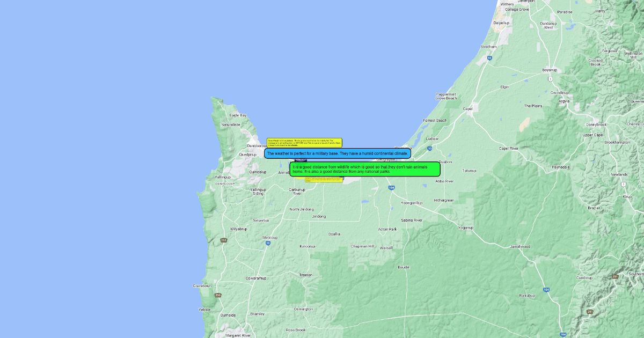Click the Chapman Hill label

point(362,246)
